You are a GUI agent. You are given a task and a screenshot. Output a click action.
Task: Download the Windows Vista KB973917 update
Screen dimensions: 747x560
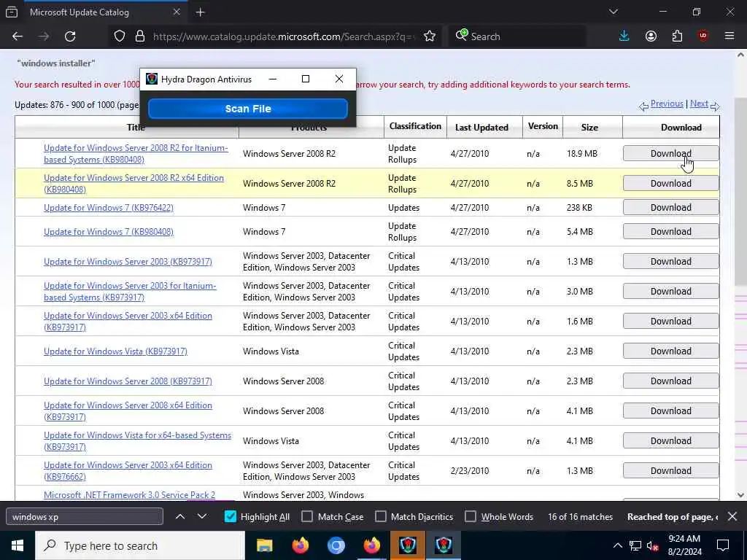click(671, 351)
